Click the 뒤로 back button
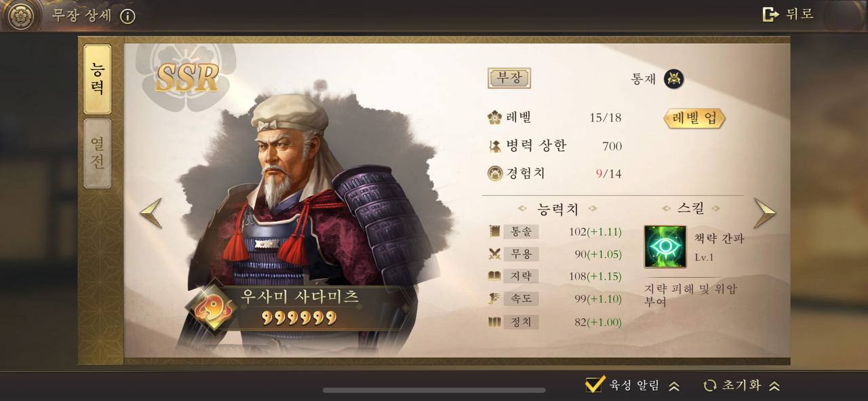The image size is (868, 401). point(788,14)
